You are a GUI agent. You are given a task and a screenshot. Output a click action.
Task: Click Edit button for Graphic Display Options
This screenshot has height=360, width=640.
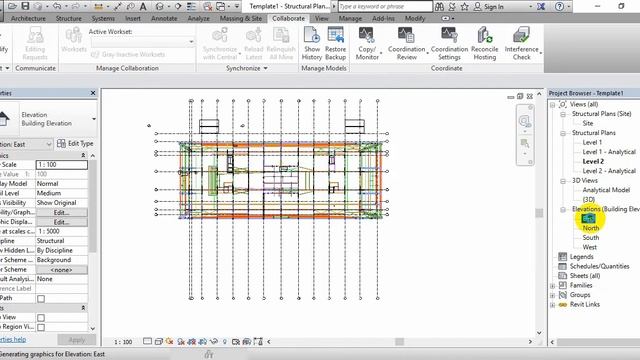(x=61, y=222)
